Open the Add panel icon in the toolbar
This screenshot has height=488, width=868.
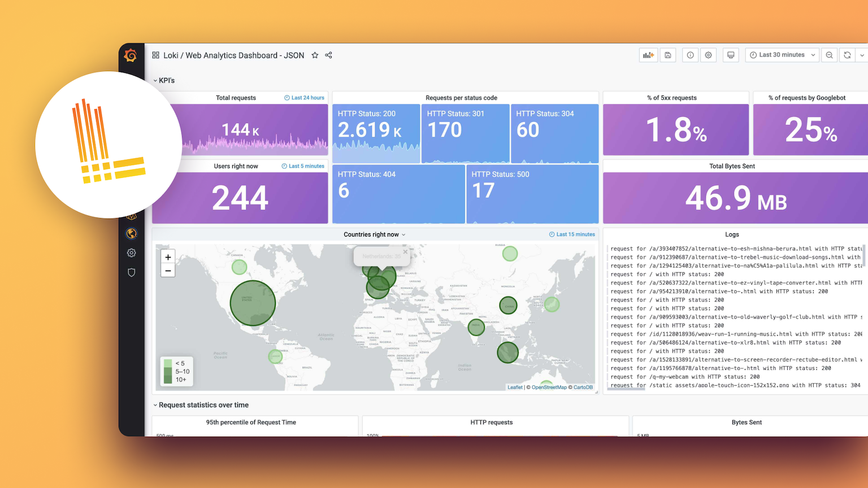coord(648,55)
